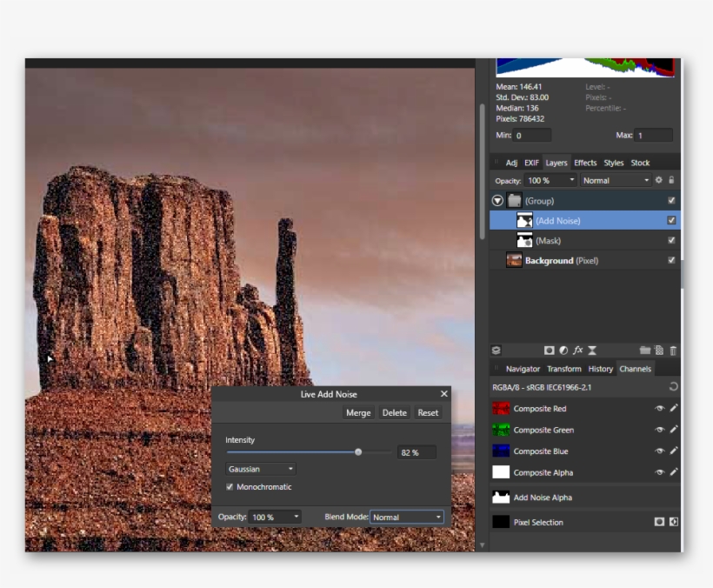Image resolution: width=713 pixels, height=588 pixels.
Task: Click the reset channels circular arrow icon
Action: 673,386
